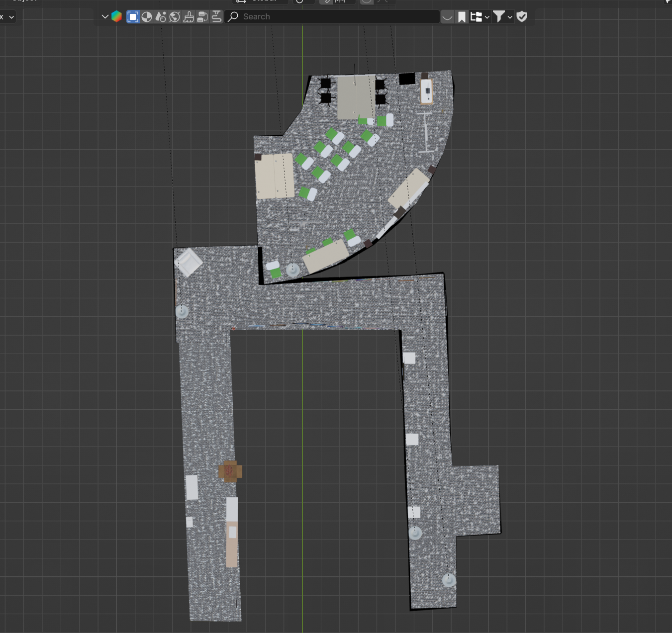This screenshot has width=672, height=633.
Task: Select the brush cleanup icon in the header
Action: 188,16
